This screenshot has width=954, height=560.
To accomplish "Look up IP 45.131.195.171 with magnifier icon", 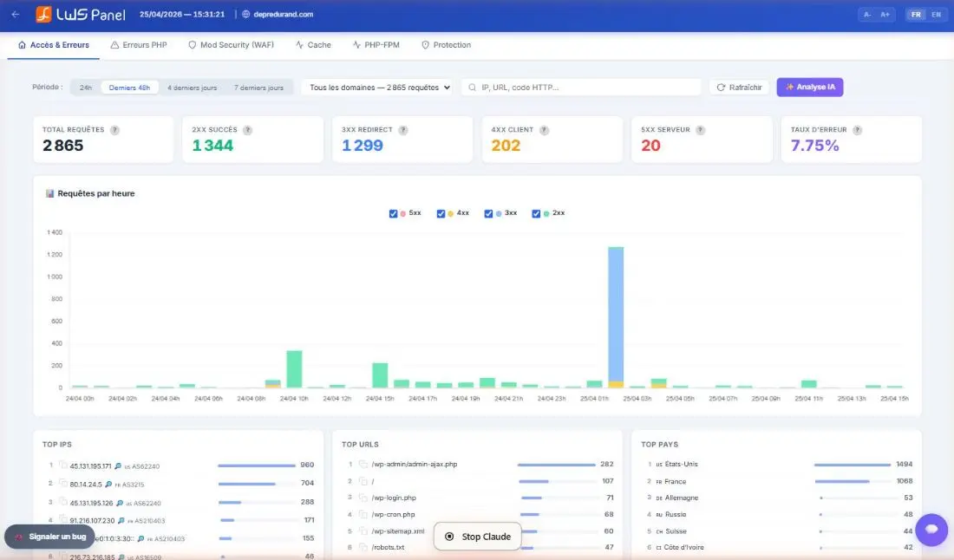I will pyautogui.click(x=118, y=466).
